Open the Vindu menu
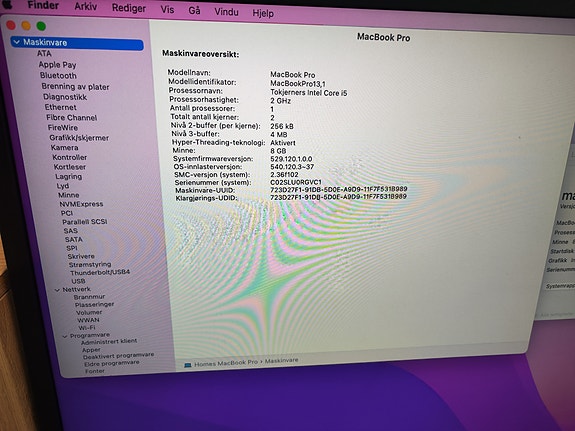 226,12
